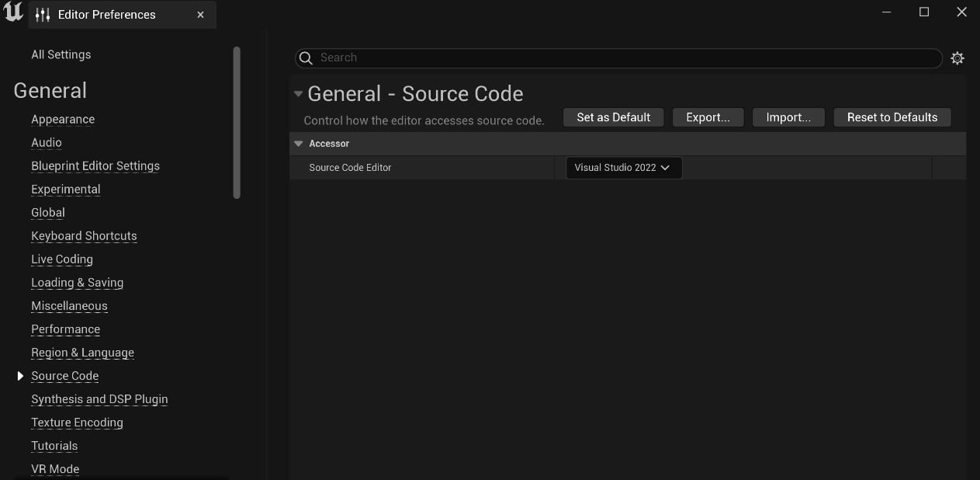Click the sidebar vertical scrollbar

(x=237, y=123)
